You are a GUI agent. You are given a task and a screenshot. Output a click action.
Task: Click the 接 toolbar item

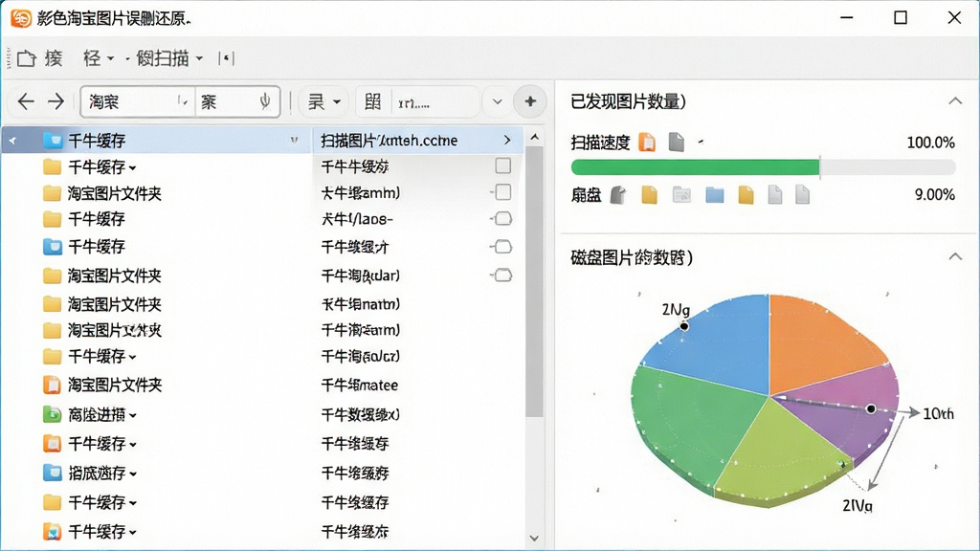(54, 58)
